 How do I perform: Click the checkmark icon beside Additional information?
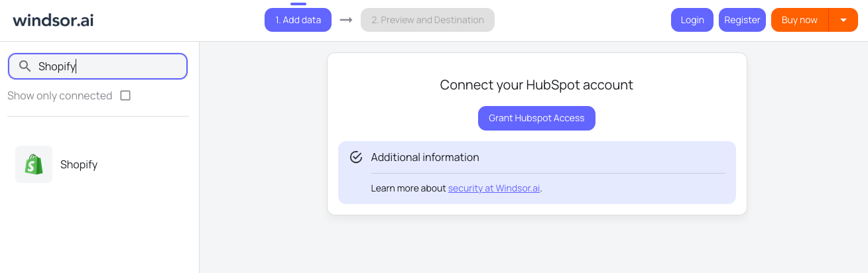click(x=356, y=157)
